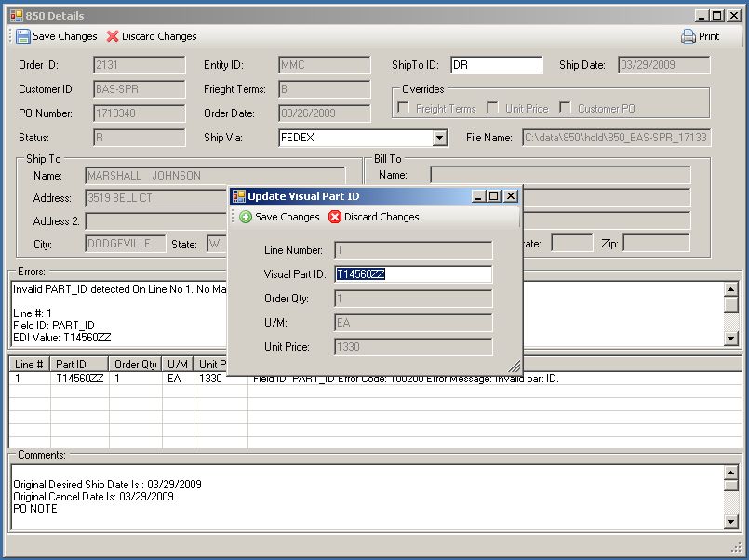Click green Save Changes icon in dialog
This screenshot has height=560, width=749.
click(246, 217)
